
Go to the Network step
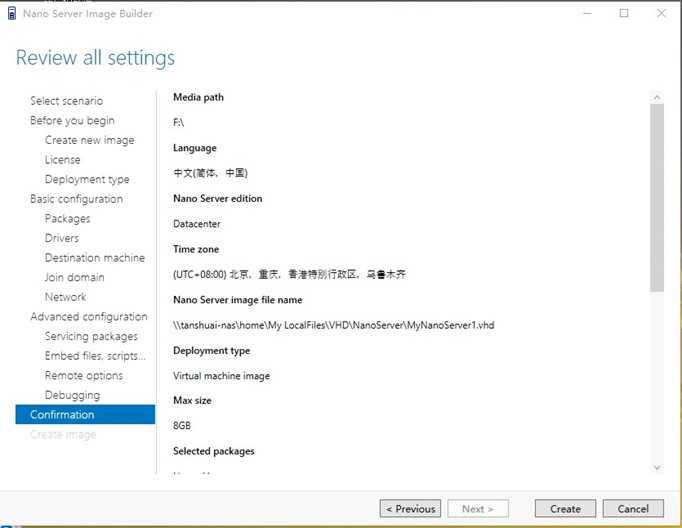coord(65,297)
